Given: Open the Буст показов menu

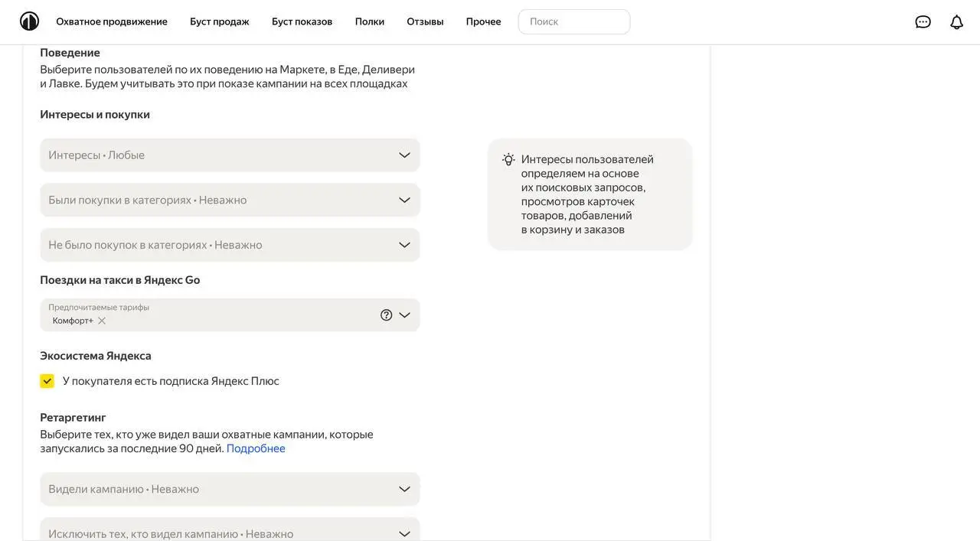Looking at the screenshot, I should coord(302,21).
